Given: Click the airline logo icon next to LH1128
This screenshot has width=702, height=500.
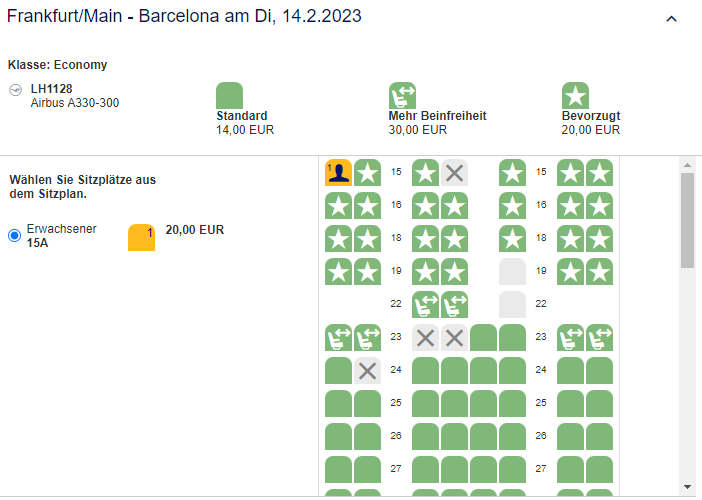Looking at the screenshot, I should pos(15,89).
